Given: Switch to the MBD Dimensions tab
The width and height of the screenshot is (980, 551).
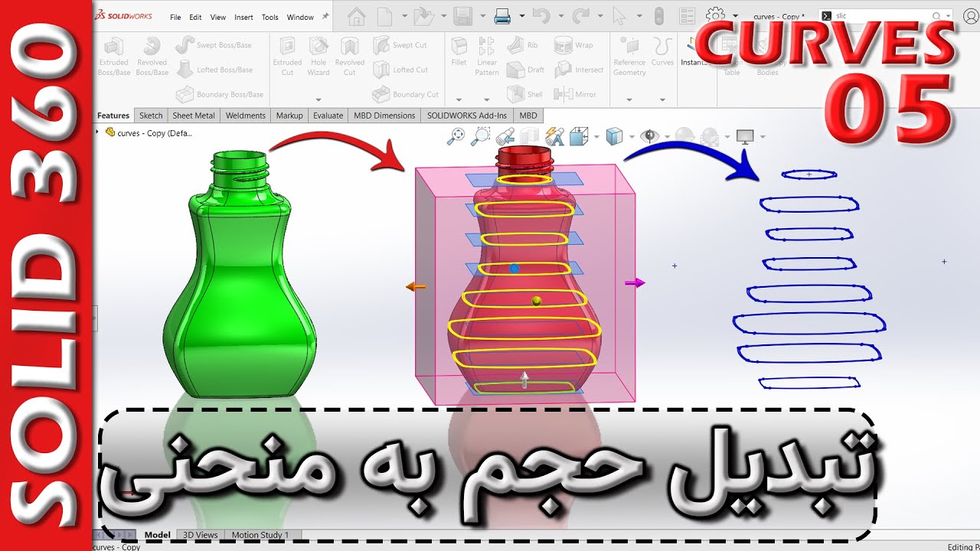Looking at the screenshot, I should tap(384, 116).
